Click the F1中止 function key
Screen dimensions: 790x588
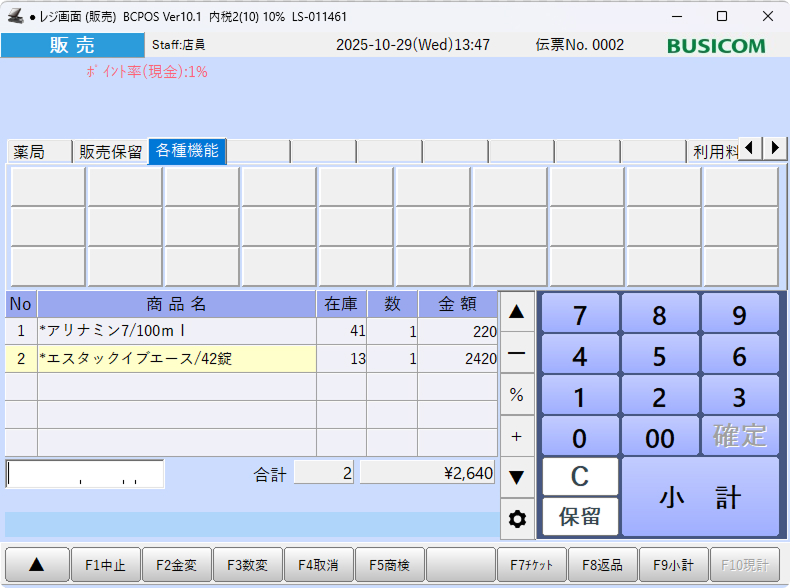tap(105, 565)
